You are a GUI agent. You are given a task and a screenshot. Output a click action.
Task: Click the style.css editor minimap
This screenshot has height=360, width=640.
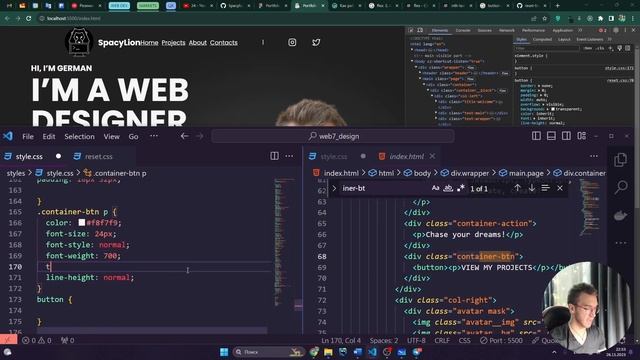[284, 243]
